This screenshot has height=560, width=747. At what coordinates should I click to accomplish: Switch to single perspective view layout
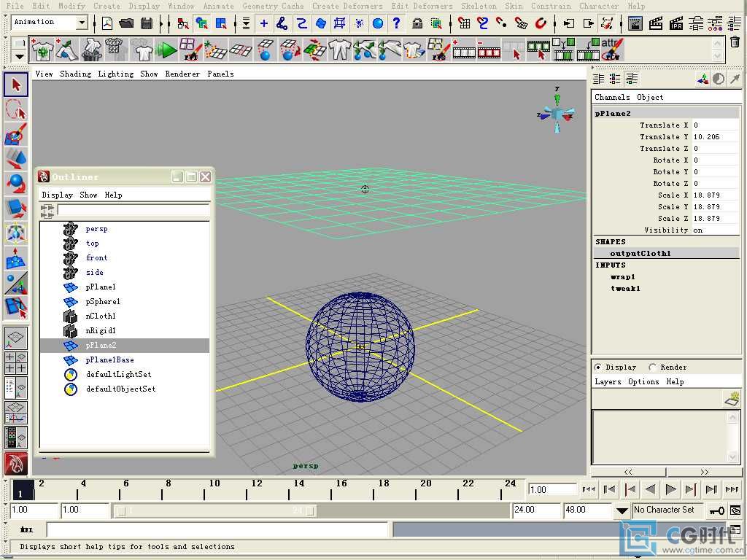[16, 338]
